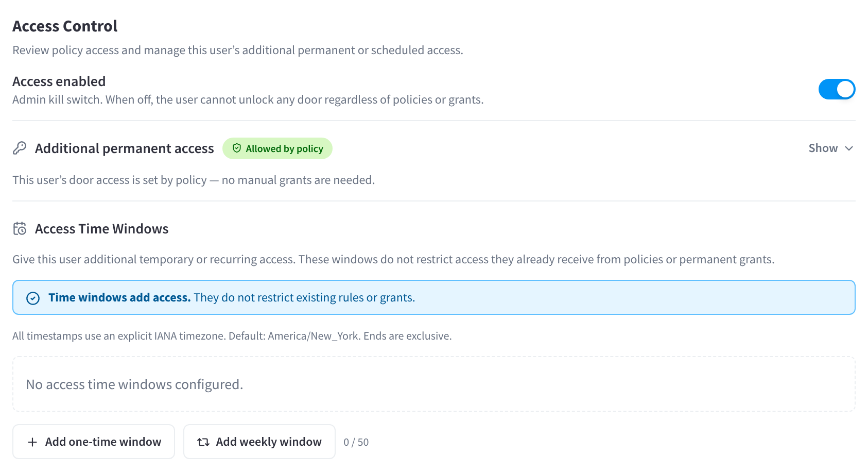Click the calendar clock icon for Access Time Windows
868x471 pixels.
(x=20, y=229)
